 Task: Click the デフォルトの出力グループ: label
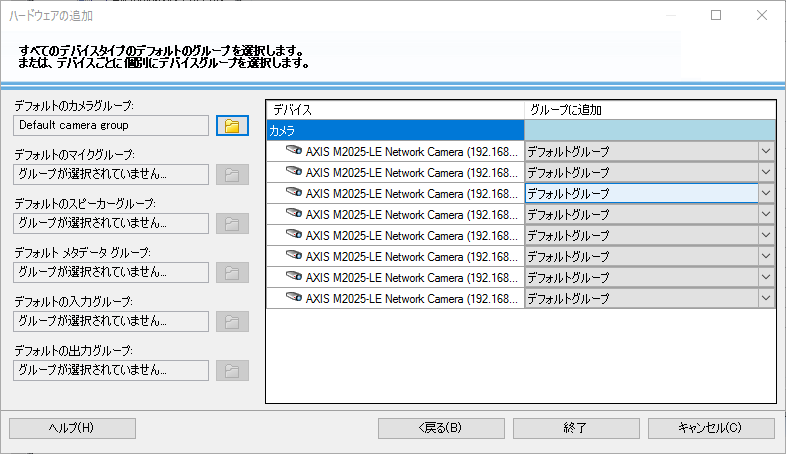point(73,351)
